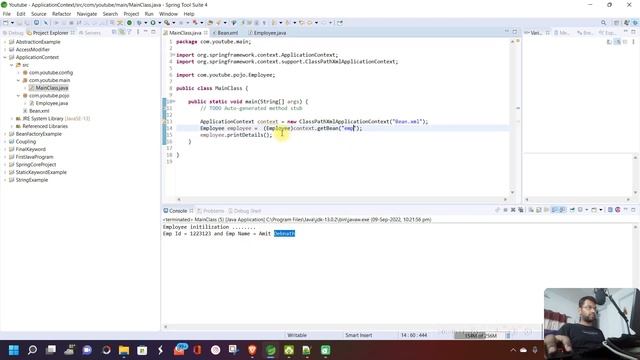Screen dimensions: 640x360
Task: Open the Debug Shell tab
Action: tap(244, 211)
